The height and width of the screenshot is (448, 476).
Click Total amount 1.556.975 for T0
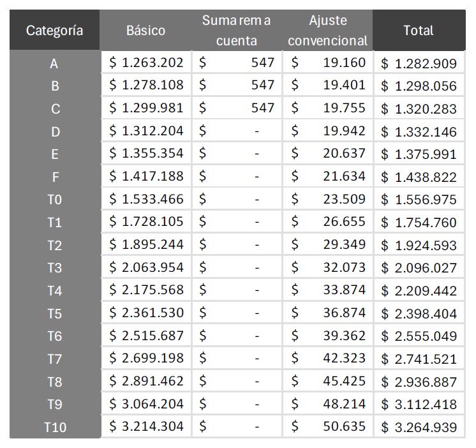419,200
